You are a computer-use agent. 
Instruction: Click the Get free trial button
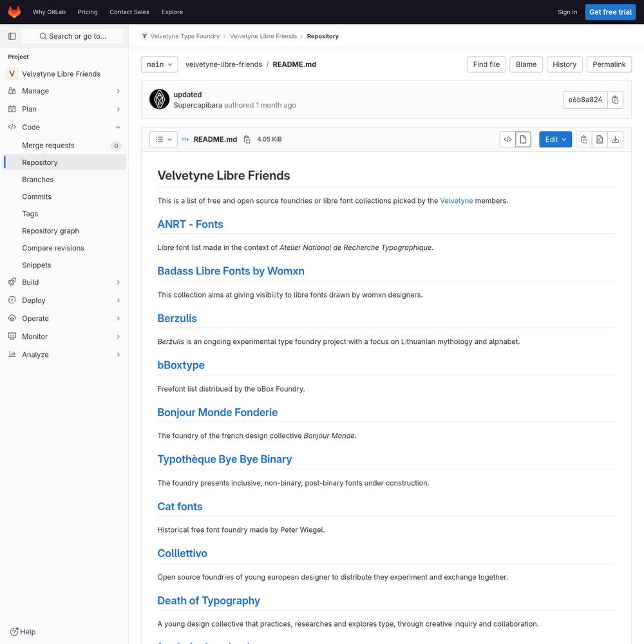611,12
